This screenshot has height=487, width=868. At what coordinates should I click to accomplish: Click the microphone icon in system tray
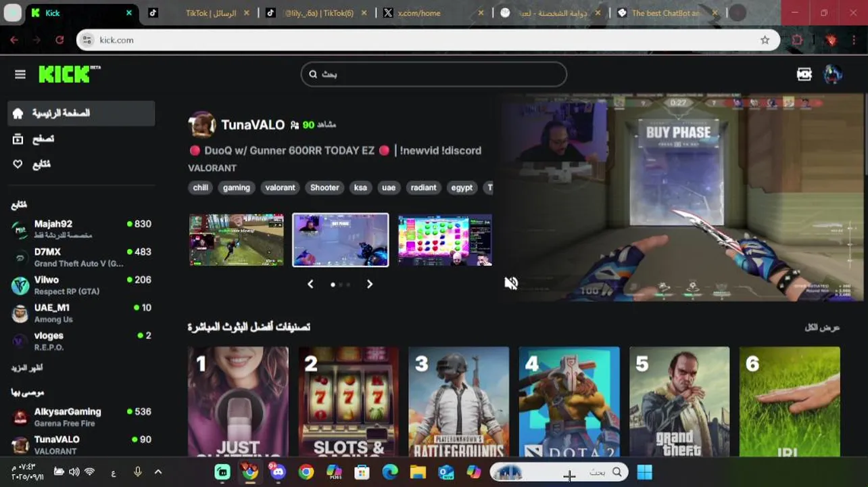[x=138, y=471]
